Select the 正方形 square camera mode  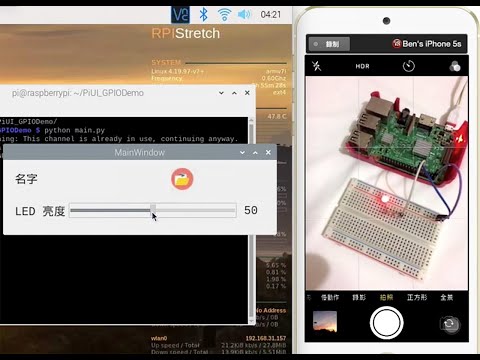tap(417, 297)
